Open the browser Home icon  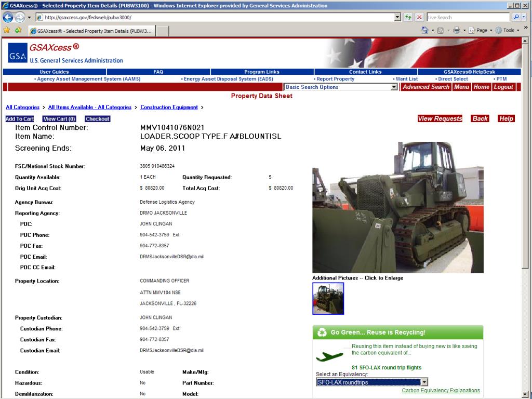pos(425,30)
